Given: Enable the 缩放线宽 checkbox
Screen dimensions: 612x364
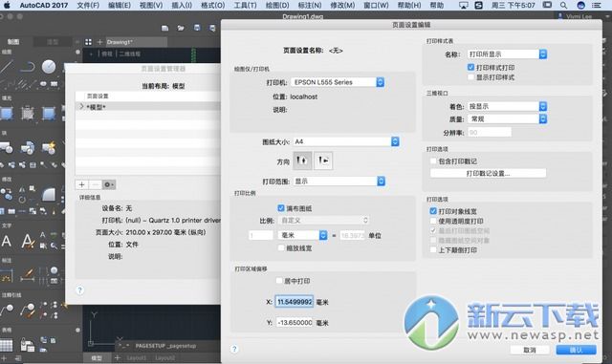Looking at the screenshot, I should click(x=280, y=247).
